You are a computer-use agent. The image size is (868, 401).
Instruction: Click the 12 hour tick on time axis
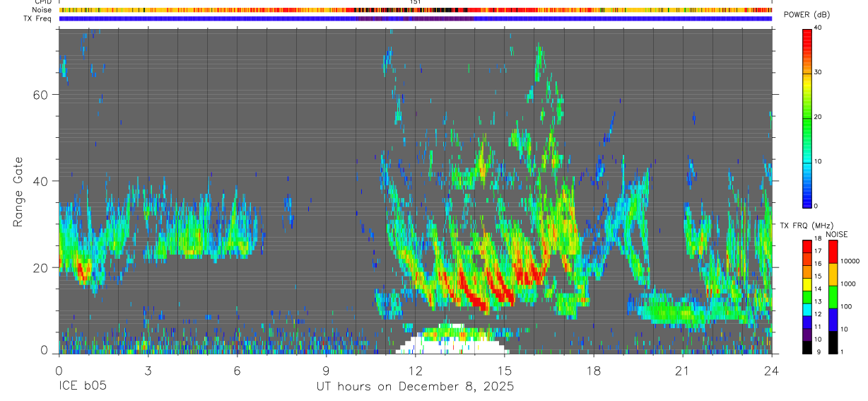point(415,371)
